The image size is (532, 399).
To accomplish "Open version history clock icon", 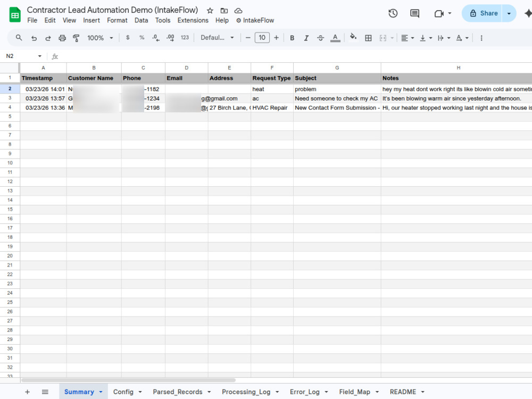I will [x=393, y=13].
